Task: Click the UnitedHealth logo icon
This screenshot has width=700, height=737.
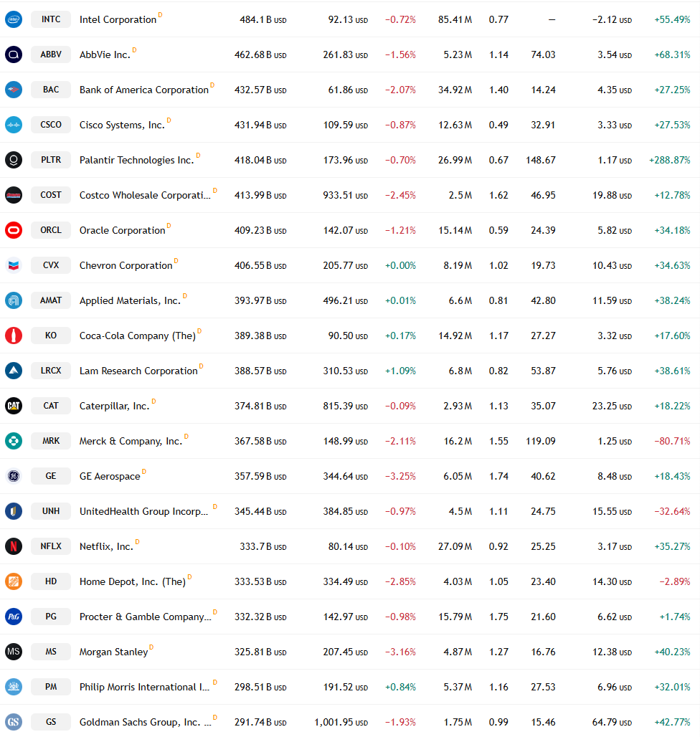Action: [14, 511]
